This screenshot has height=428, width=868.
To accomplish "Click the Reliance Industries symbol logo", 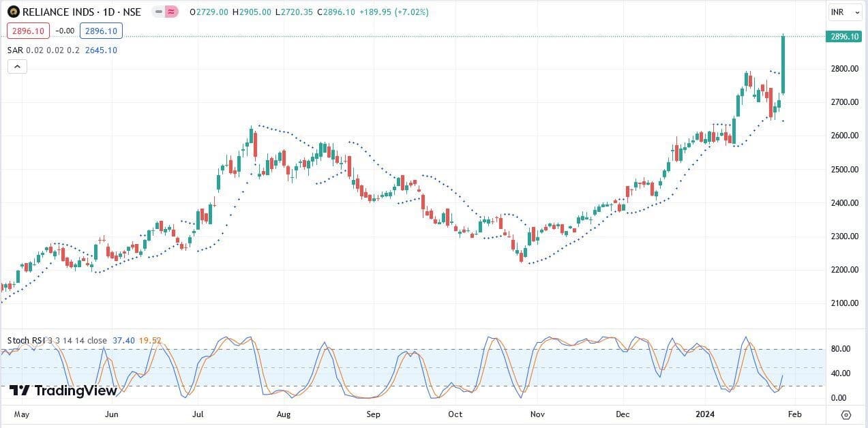I will click(14, 12).
